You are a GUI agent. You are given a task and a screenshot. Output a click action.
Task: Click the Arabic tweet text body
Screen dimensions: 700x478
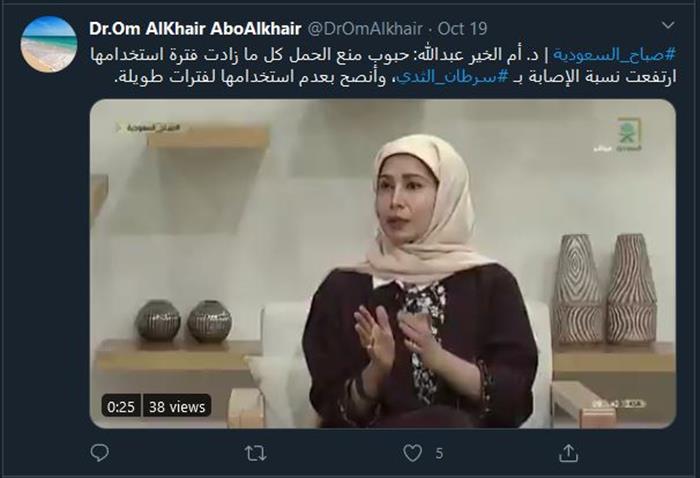[x=383, y=66]
